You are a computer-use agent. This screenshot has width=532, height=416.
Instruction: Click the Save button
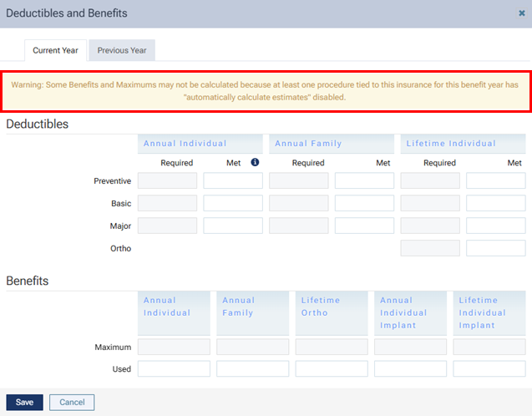[x=24, y=403]
